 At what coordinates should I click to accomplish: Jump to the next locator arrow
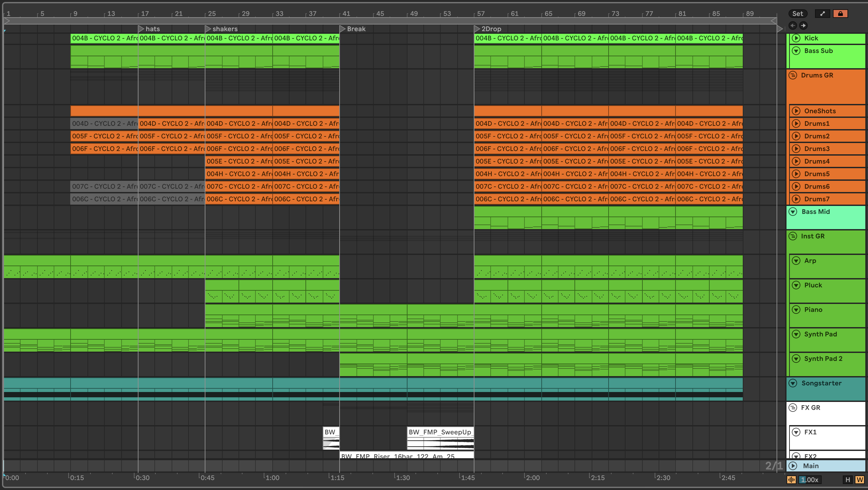click(803, 25)
